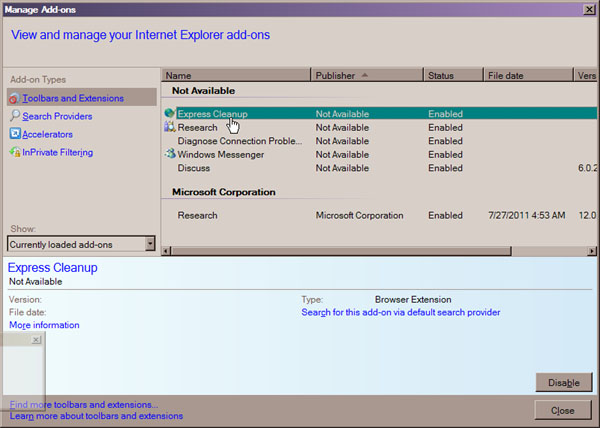Image resolution: width=600 pixels, height=428 pixels.
Task: Click the Research add-on icon under Not Available
Action: (x=170, y=128)
